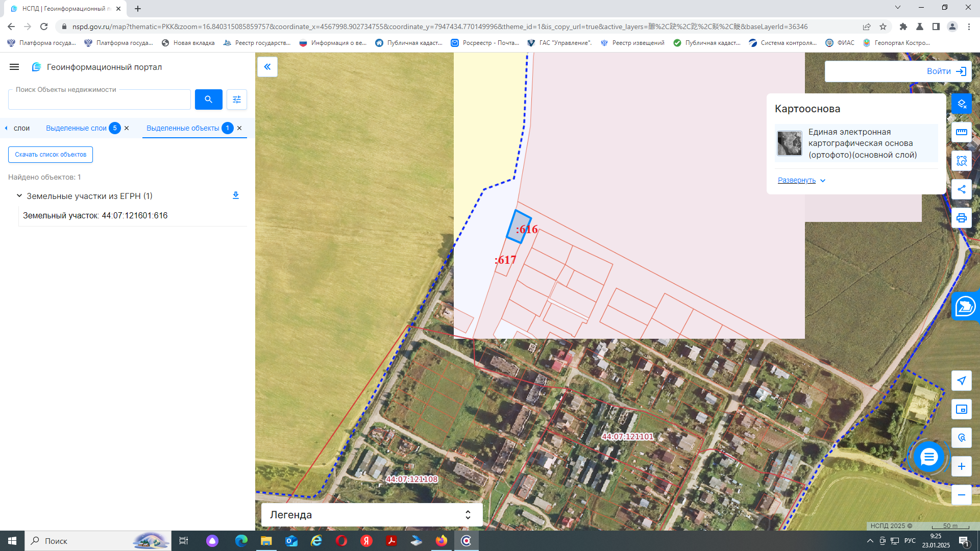Select the ortophoto basemap thumbnail
The width and height of the screenshot is (980, 551).
(790, 143)
